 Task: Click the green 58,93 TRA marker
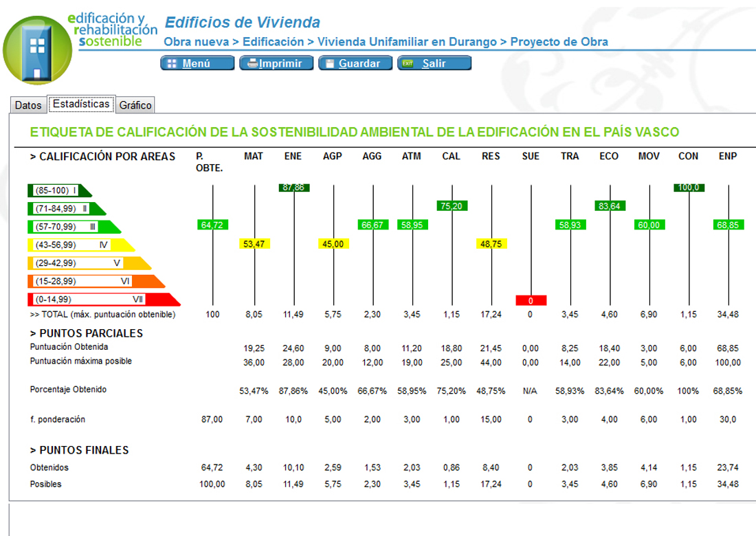570,225
